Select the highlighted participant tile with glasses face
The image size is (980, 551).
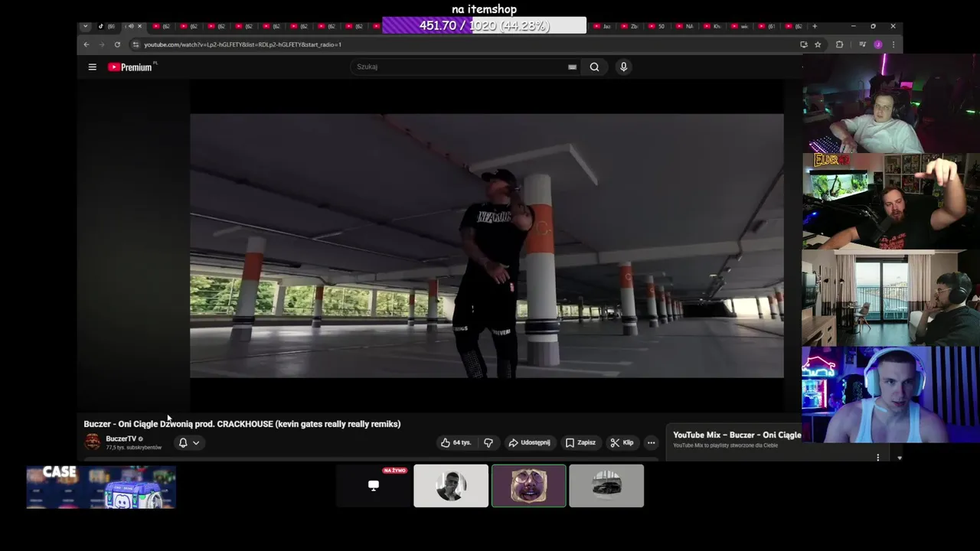coord(529,486)
